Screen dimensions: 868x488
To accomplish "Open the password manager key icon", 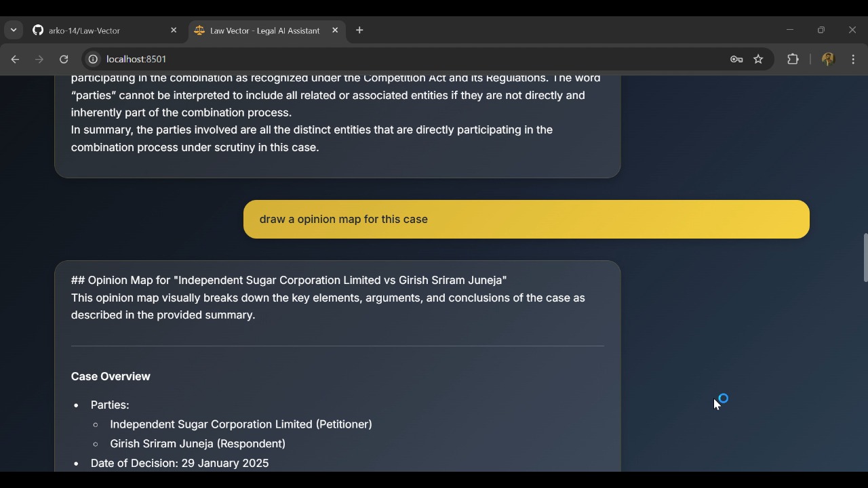I will click(736, 60).
